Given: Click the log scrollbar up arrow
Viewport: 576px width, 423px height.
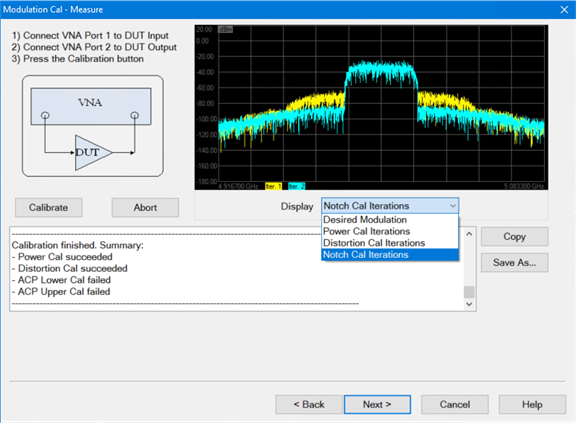Looking at the screenshot, I should pyautogui.click(x=469, y=234).
